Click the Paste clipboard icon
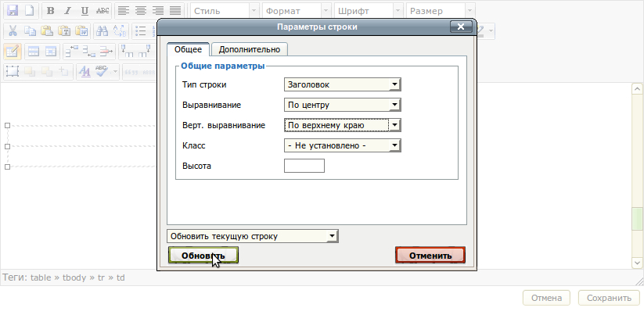Viewport: 644px width, 315px height. click(47, 30)
